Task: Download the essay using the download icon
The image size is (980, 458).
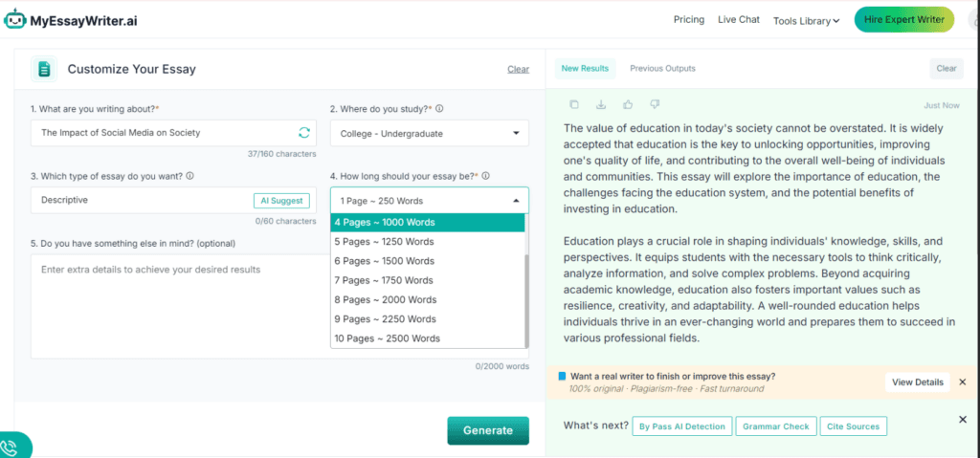Action: tap(601, 104)
